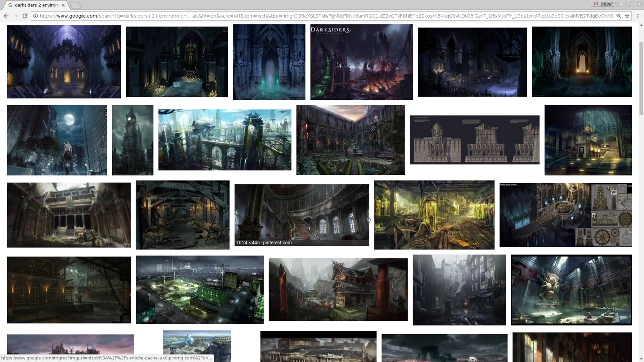644x362 pixels.
Task: Click the zoom magnifier icon in address bar
Action: 619,16
